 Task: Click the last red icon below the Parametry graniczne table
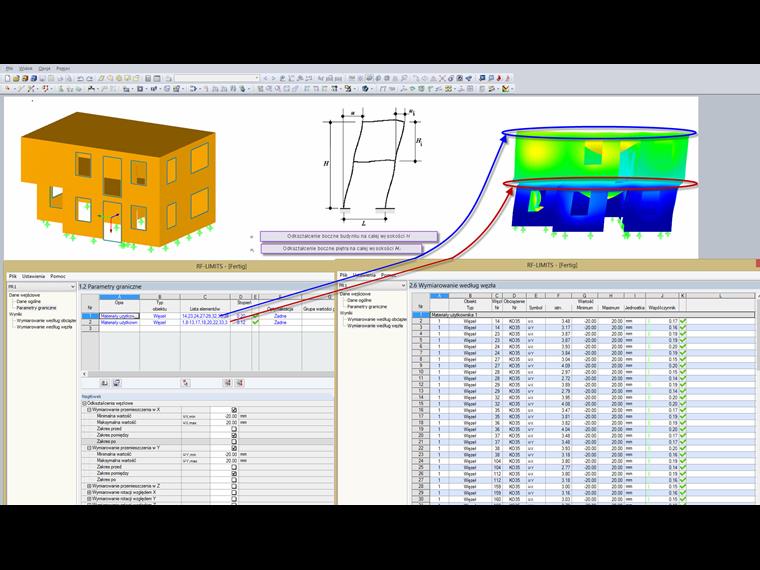coord(239,383)
